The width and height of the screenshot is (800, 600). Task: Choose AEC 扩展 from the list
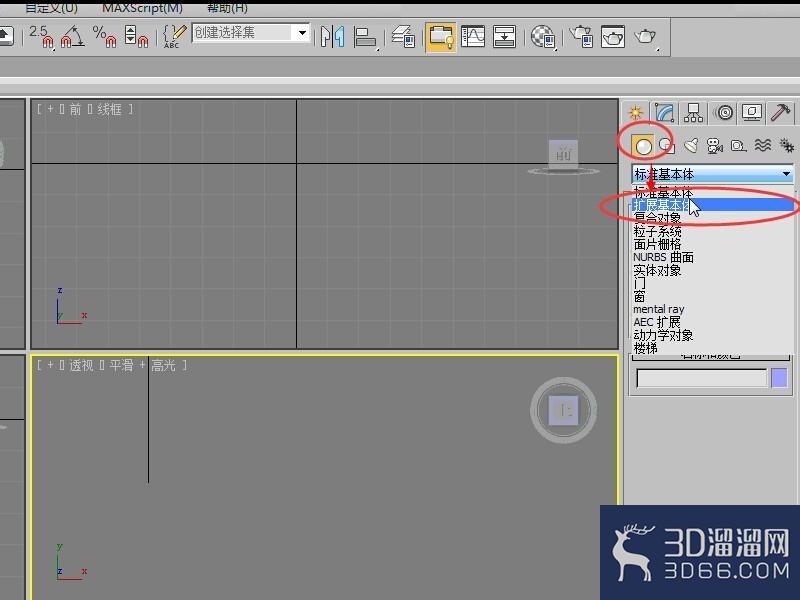pyautogui.click(x=712, y=322)
